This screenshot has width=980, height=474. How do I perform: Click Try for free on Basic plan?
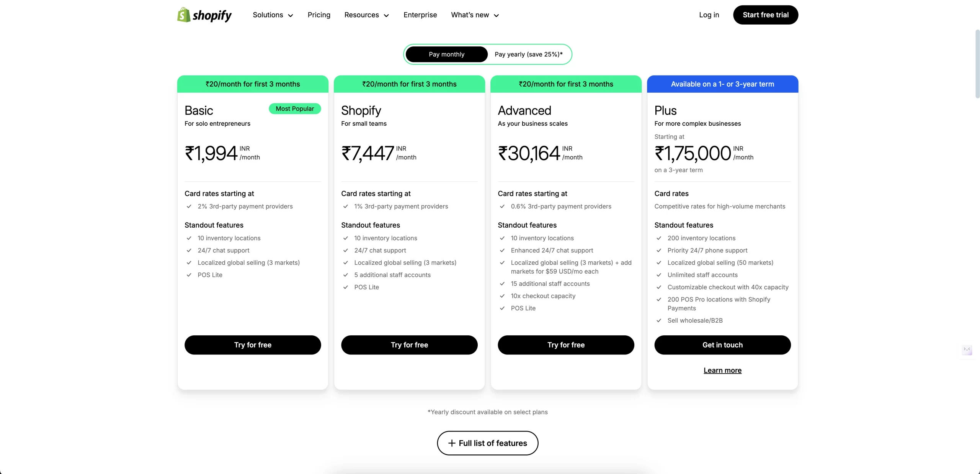point(253,344)
